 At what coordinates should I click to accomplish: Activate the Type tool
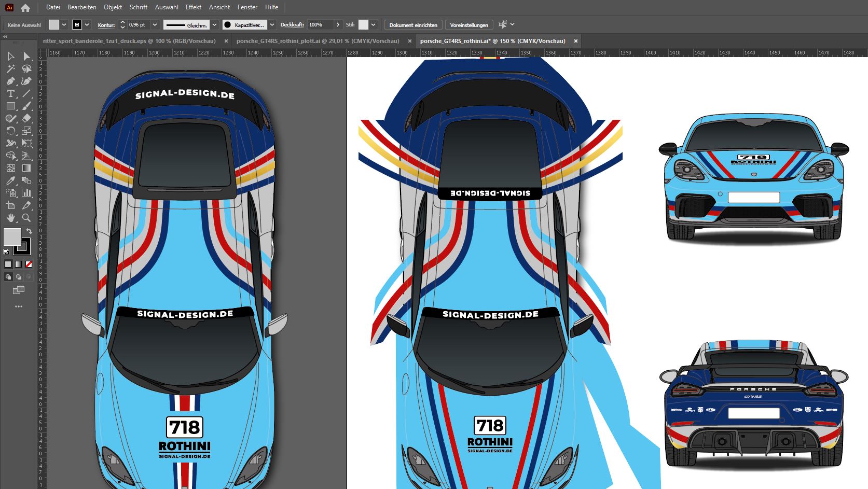[x=11, y=93]
